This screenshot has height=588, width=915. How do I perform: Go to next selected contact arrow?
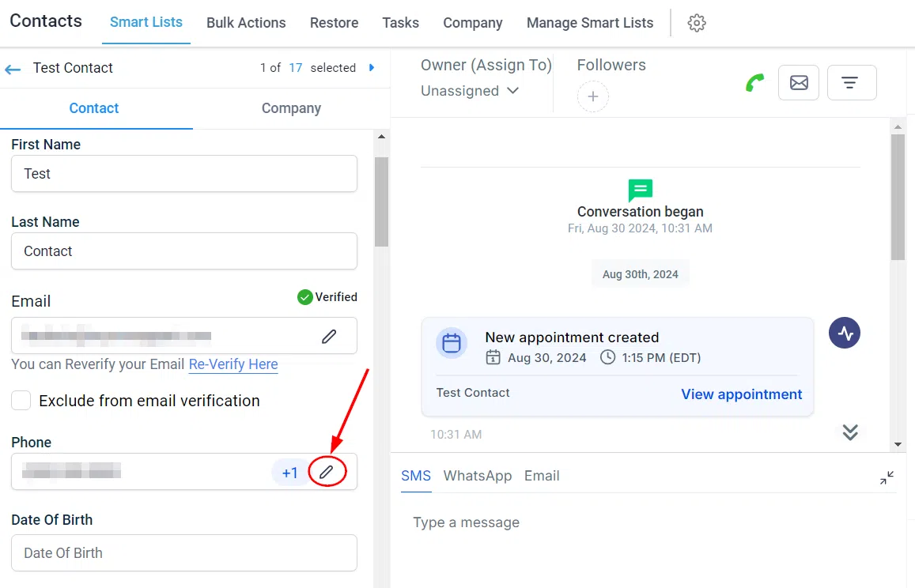(372, 68)
